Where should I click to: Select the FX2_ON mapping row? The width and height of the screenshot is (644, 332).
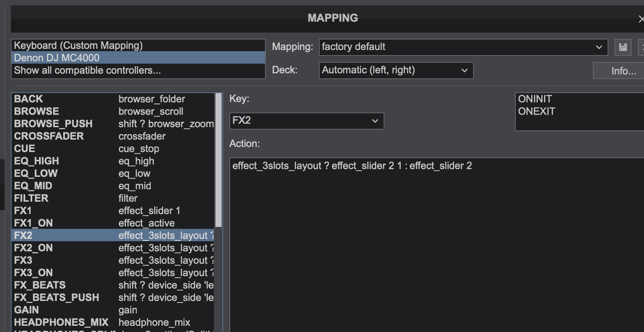coord(113,248)
